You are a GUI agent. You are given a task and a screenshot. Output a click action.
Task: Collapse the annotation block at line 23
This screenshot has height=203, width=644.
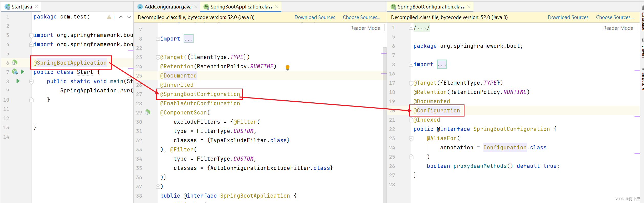(x=158, y=57)
